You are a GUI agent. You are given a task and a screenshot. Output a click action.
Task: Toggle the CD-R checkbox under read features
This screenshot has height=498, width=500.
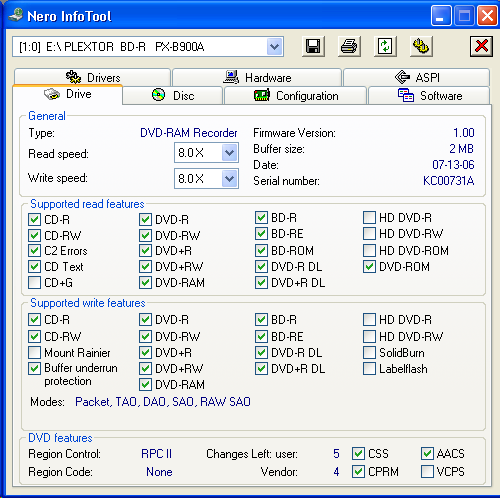tap(34, 220)
